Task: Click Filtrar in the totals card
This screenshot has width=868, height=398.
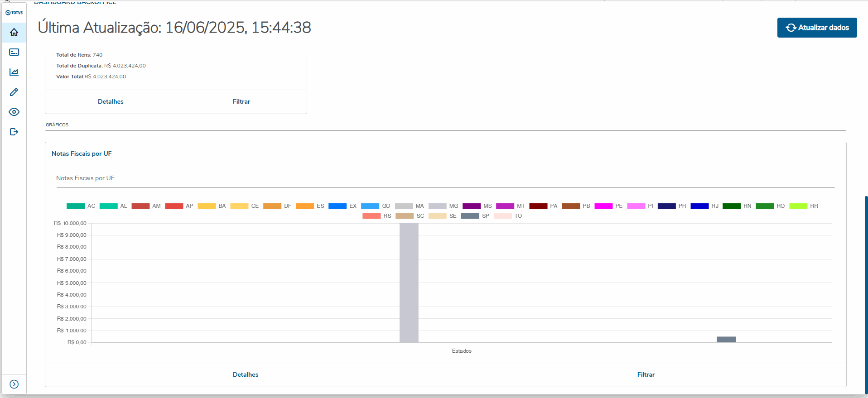Action: click(x=241, y=102)
